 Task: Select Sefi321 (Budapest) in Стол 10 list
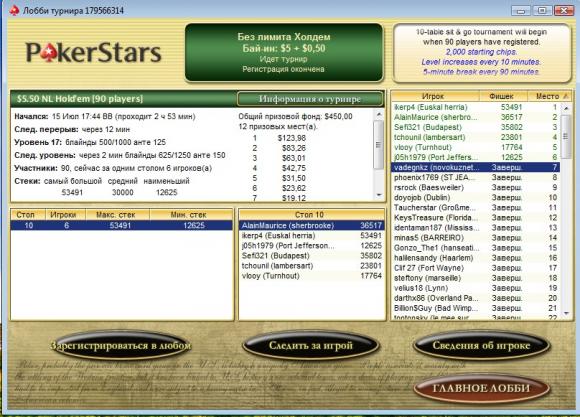coord(312,256)
